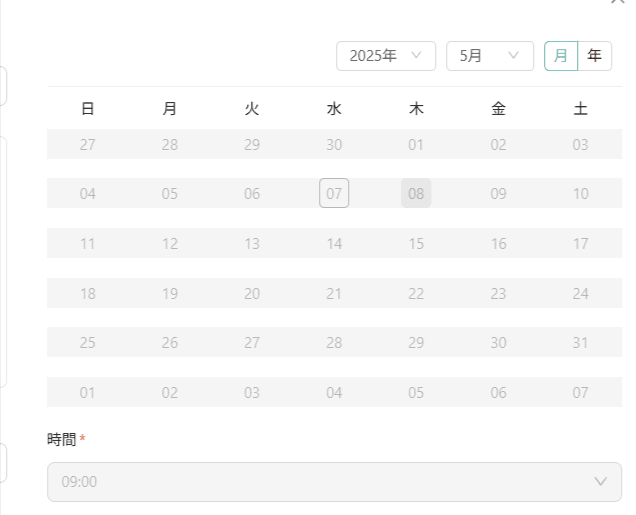Choose date 31 on Saturday

click(x=580, y=342)
